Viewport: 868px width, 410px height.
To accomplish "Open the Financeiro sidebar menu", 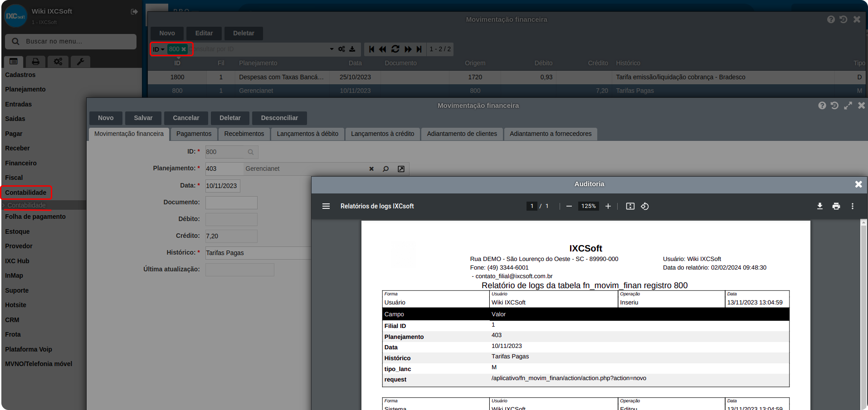I will pyautogui.click(x=21, y=163).
